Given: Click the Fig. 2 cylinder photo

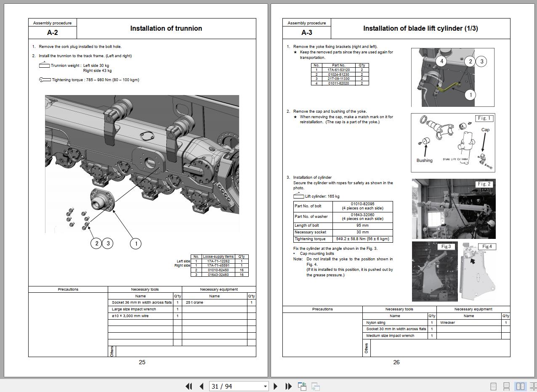Looking at the screenshot, I should (454, 209).
